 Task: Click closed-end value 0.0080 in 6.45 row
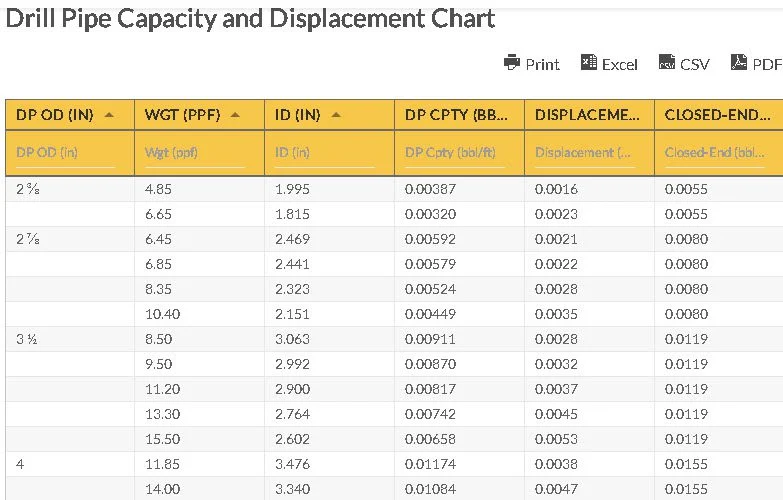(686, 239)
